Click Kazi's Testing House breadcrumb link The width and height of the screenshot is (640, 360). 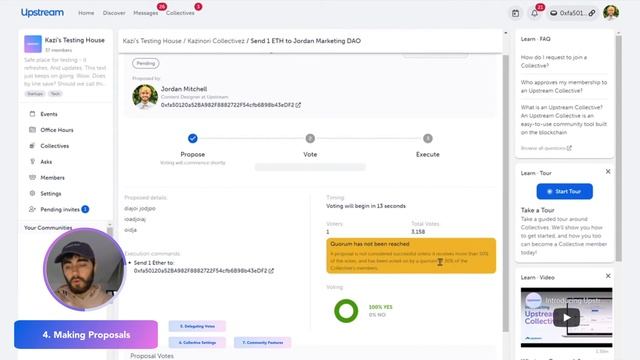click(x=152, y=41)
